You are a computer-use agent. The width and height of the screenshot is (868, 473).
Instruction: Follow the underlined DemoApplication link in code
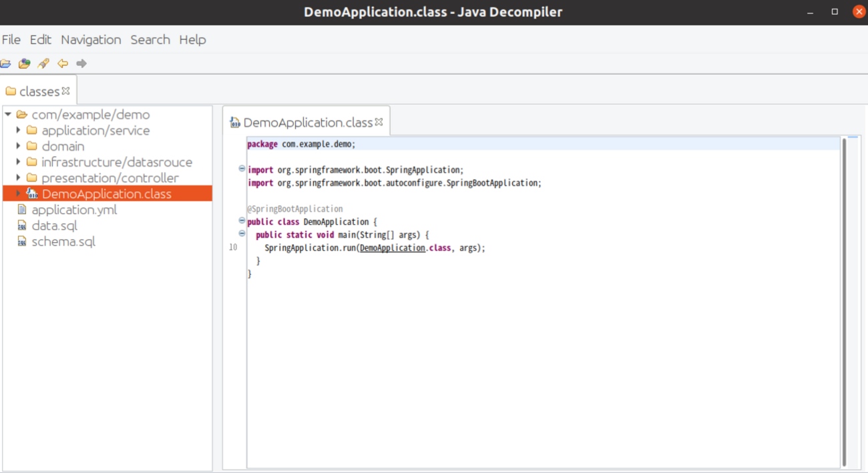pos(392,248)
